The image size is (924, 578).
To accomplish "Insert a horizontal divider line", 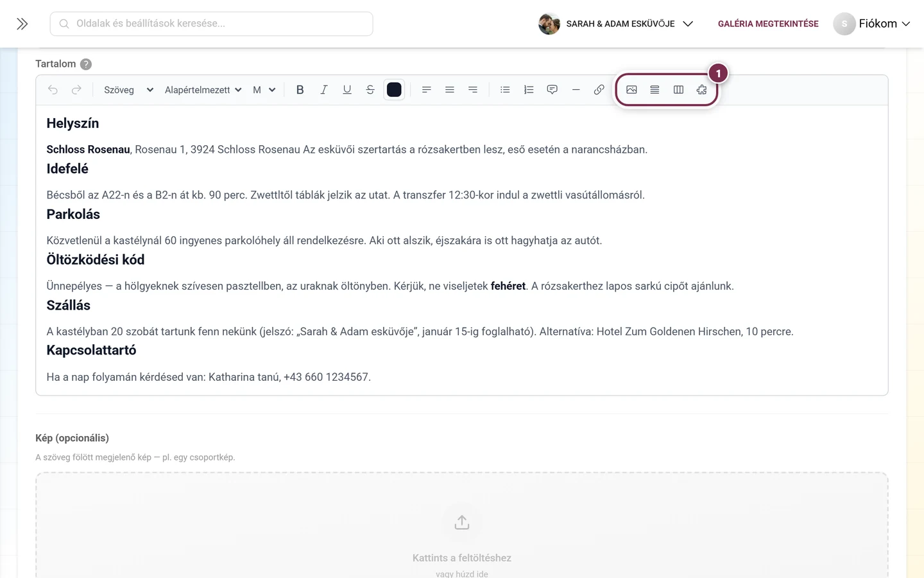I will (576, 90).
